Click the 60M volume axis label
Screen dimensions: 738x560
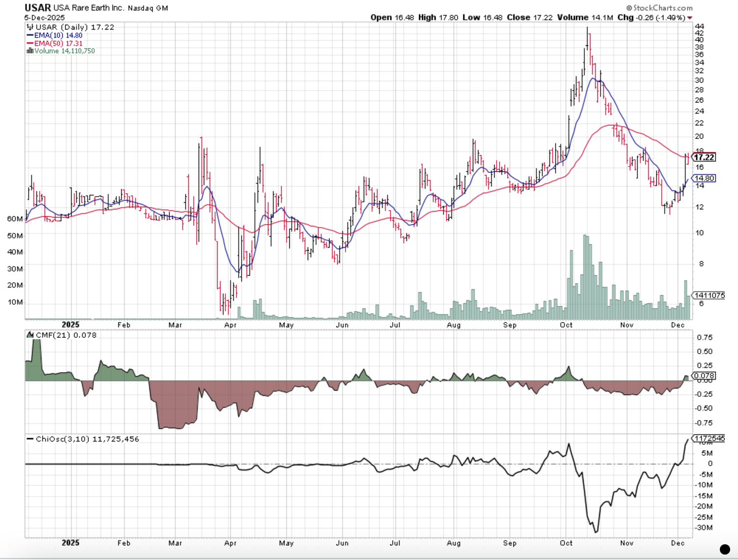[15, 219]
